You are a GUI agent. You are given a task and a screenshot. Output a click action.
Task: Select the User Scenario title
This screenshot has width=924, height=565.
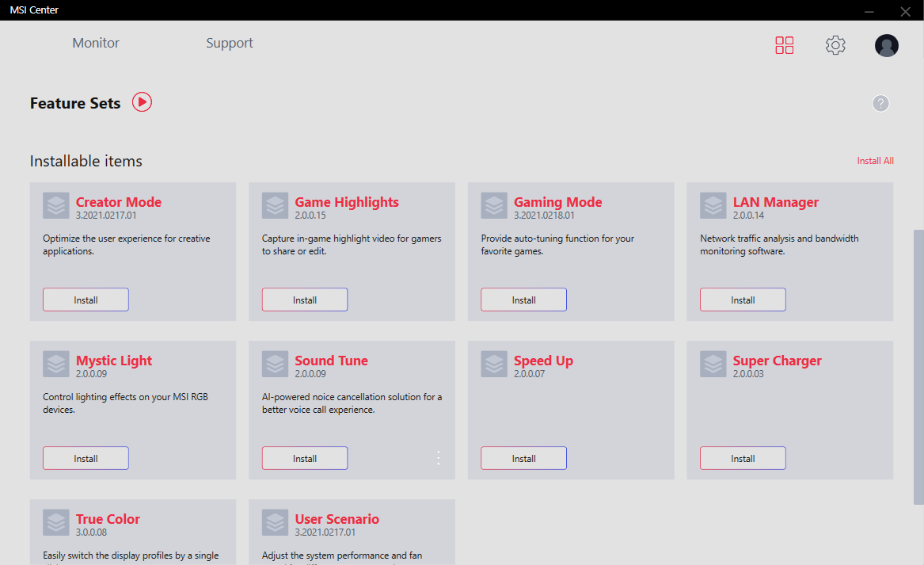click(x=337, y=519)
